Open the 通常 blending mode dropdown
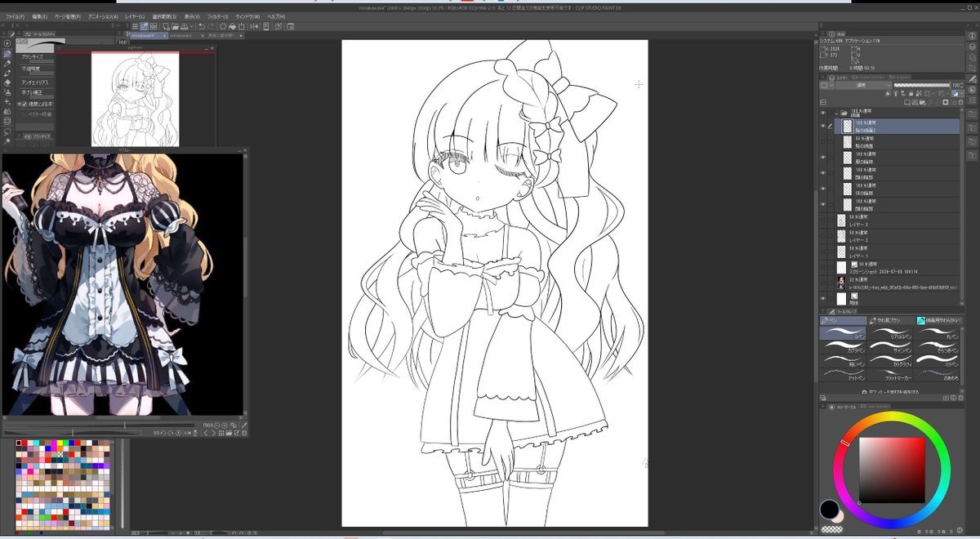980x539 pixels. [x=863, y=85]
